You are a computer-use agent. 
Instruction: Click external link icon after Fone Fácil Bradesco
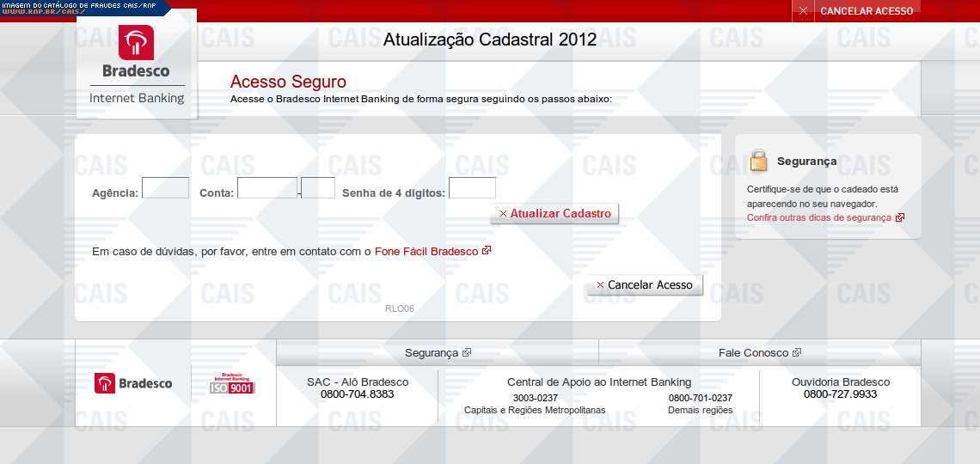coord(487,251)
